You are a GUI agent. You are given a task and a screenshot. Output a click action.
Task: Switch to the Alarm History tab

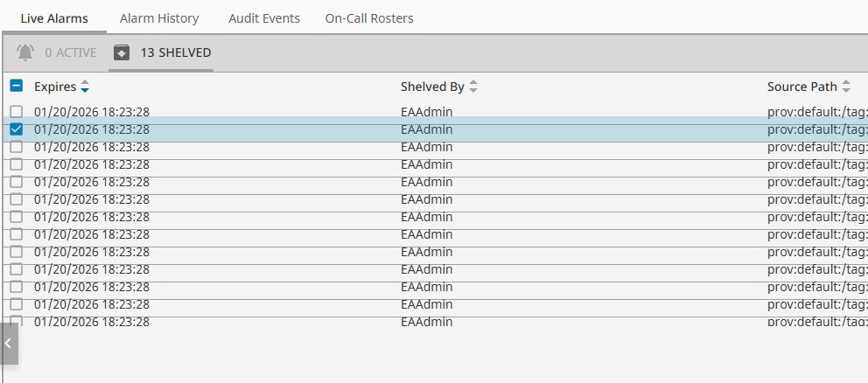(159, 17)
